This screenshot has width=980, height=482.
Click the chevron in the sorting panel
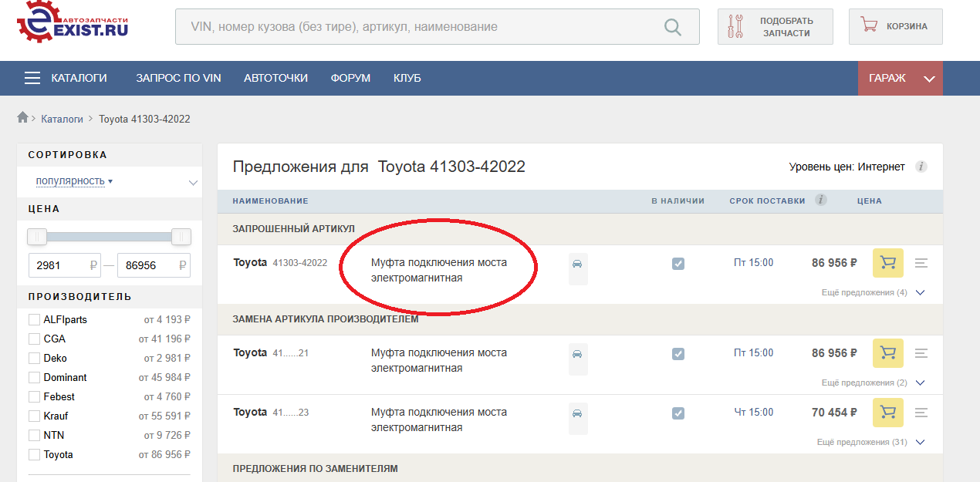pos(193,183)
